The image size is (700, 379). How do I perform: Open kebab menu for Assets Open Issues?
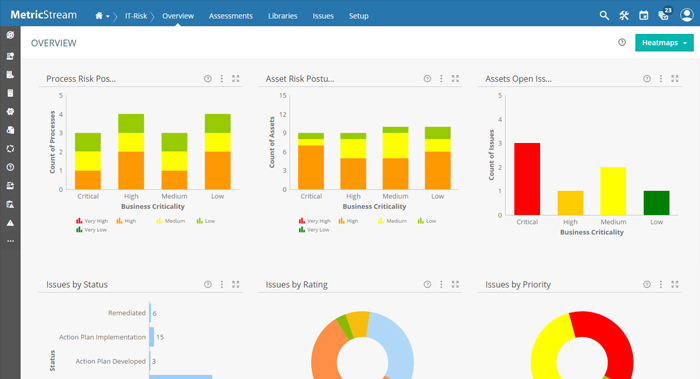click(x=661, y=79)
